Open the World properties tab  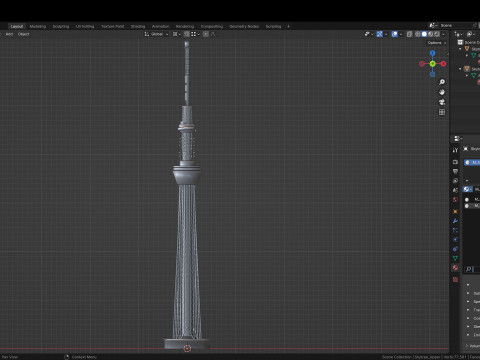tap(455, 199)
